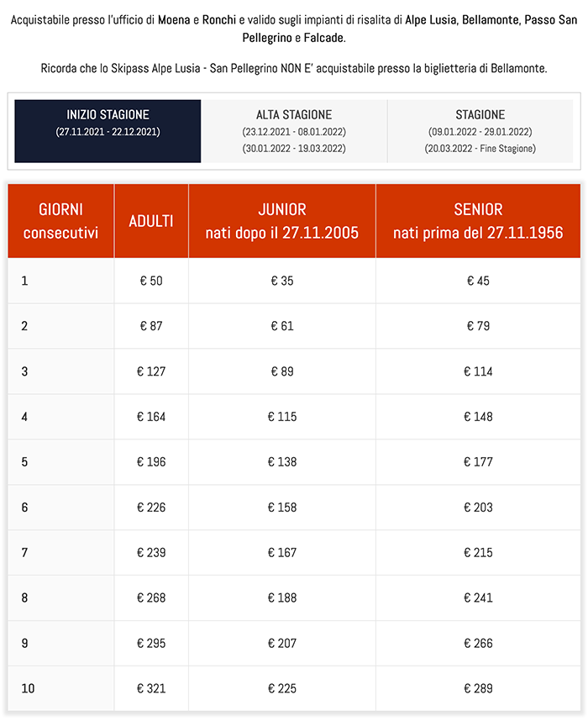Click the ADULTI column header
588x721 pixels.
151,221
